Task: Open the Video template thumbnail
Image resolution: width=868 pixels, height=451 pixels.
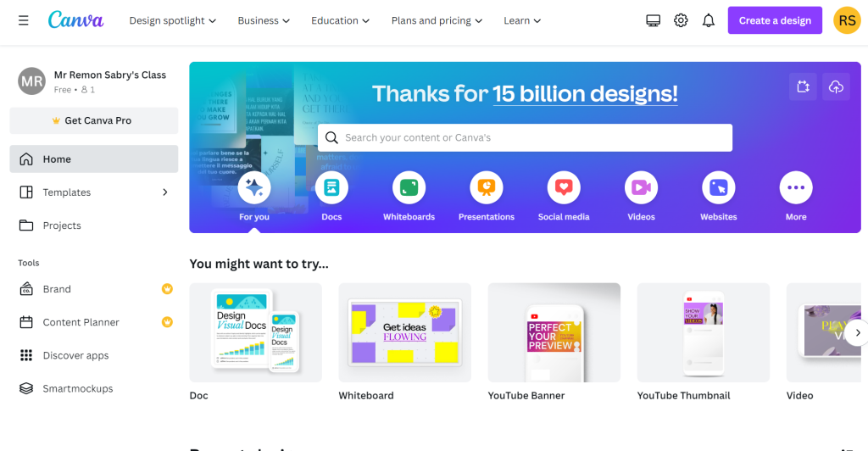Action: point(824,332)
